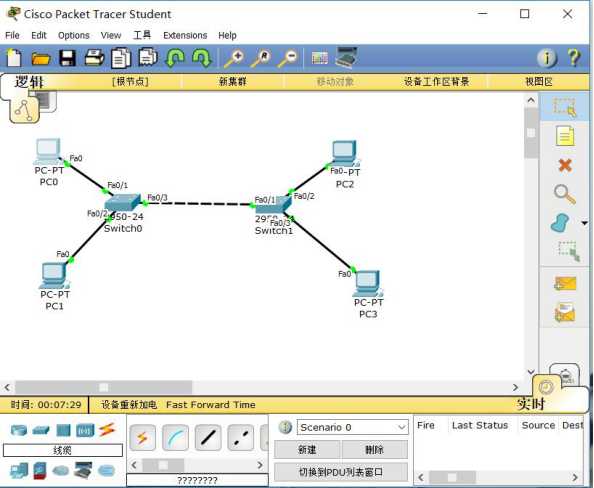The height and width of the screenshot is (488, 594).
Task: Click the network information icon
Action: (x=547, y=58)
